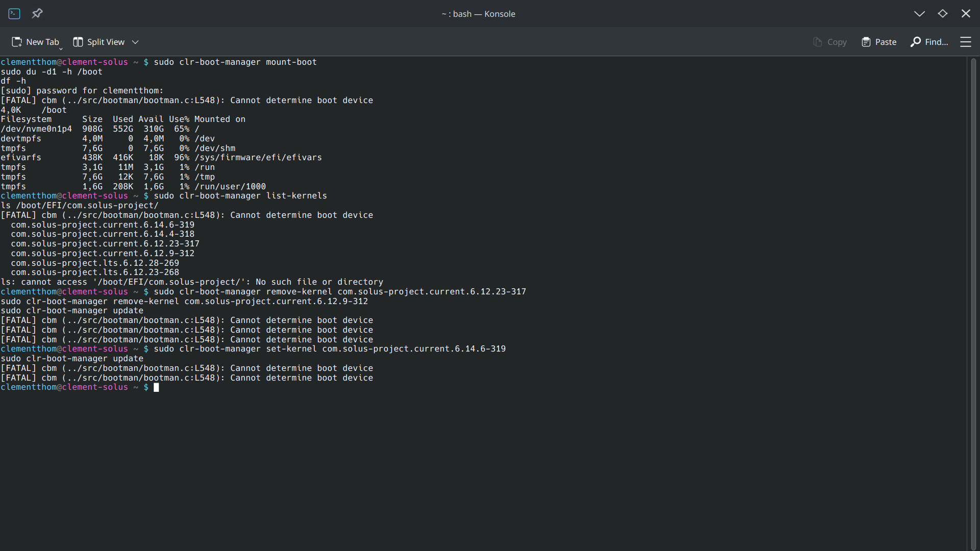Click the New Tab icon
Viewport: 980px width, 551px height.
pos(17,42)
